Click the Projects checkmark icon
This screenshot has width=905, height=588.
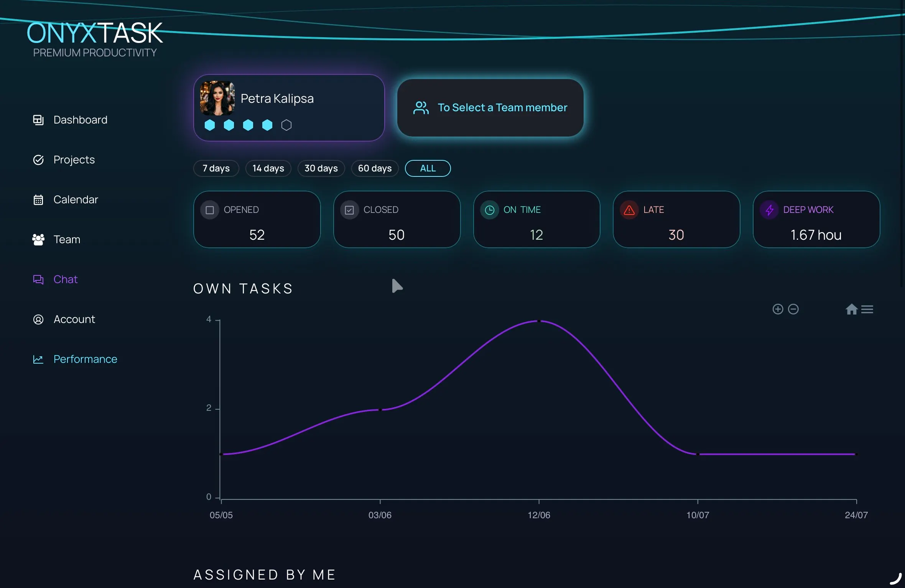38,160
